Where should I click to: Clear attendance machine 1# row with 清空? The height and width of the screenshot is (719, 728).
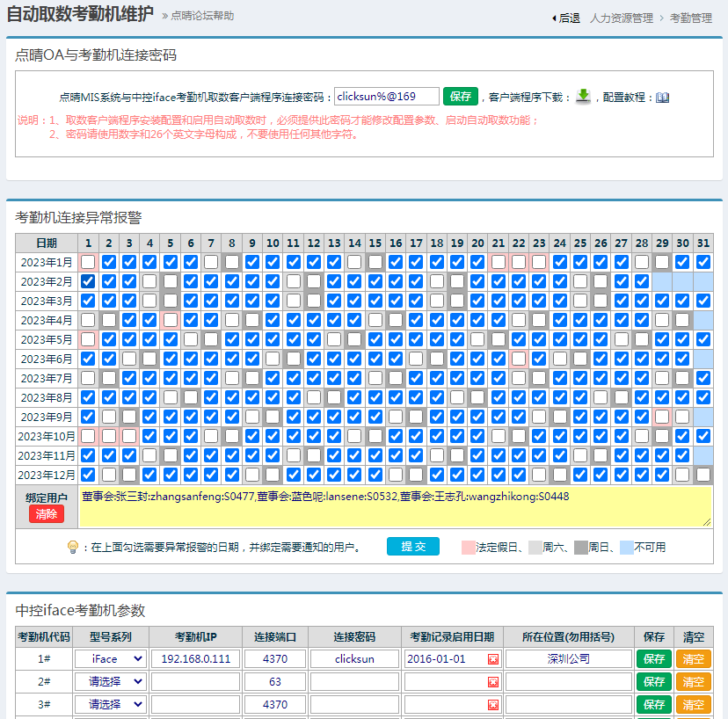click(x=693, y=659)
